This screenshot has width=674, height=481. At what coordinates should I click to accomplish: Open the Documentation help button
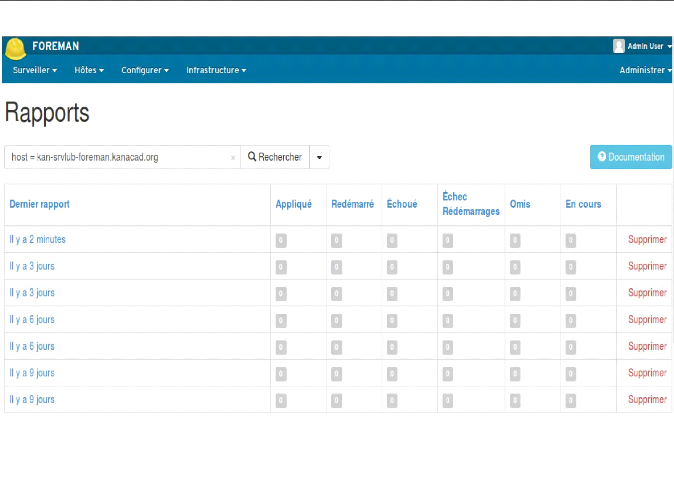pos(631,157)
